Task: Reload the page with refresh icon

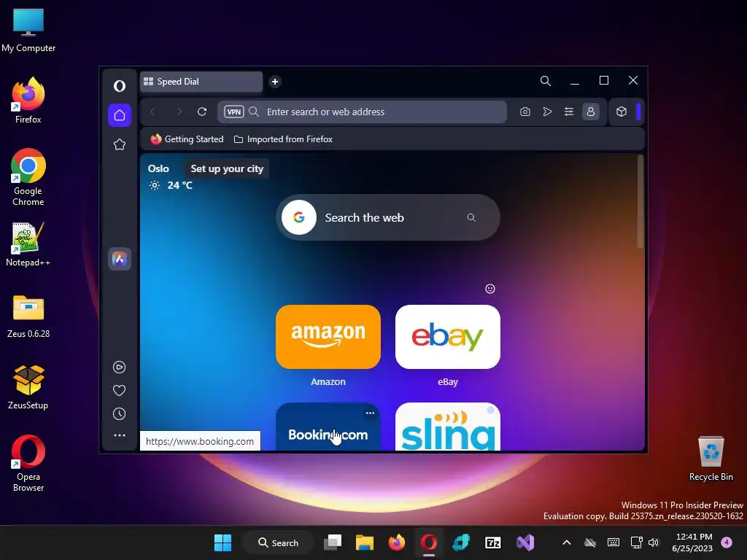Action: point(202,112)
